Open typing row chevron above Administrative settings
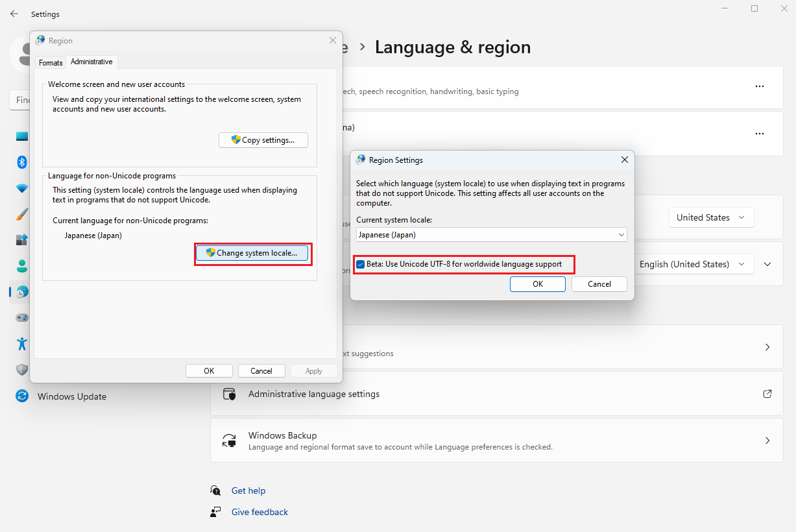 tap(767, 347)
